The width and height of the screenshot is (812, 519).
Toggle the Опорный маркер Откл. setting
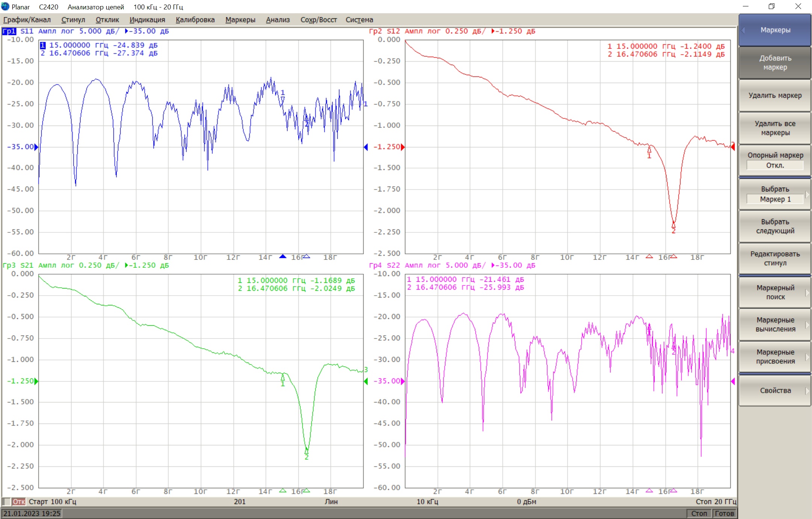pyautogui.click(x=775, y=161)
